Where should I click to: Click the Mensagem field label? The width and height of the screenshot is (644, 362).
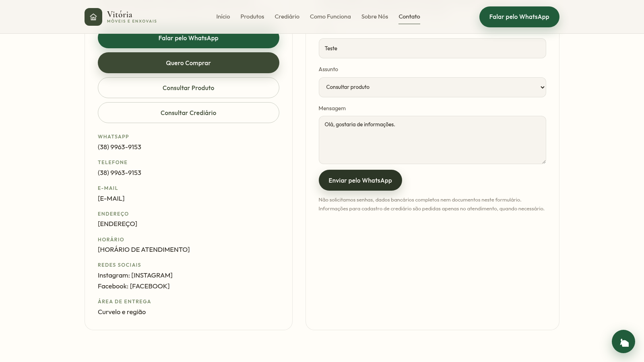point(332,108)
